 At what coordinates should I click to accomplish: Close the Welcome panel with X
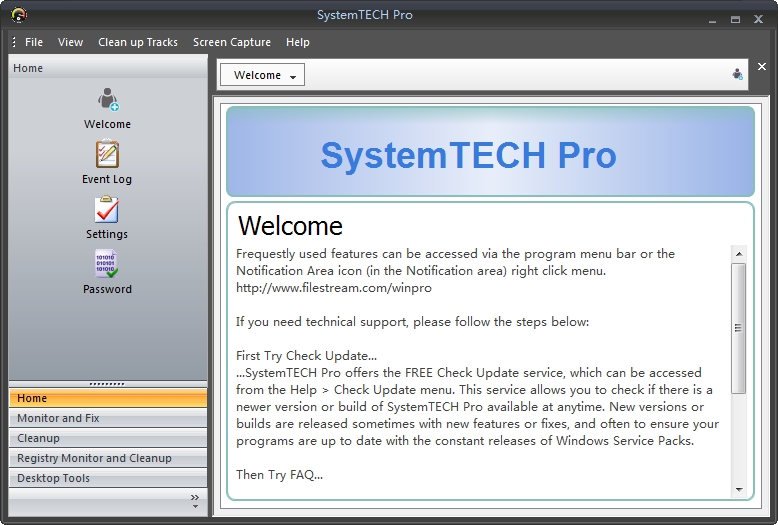tap(762, 66)
